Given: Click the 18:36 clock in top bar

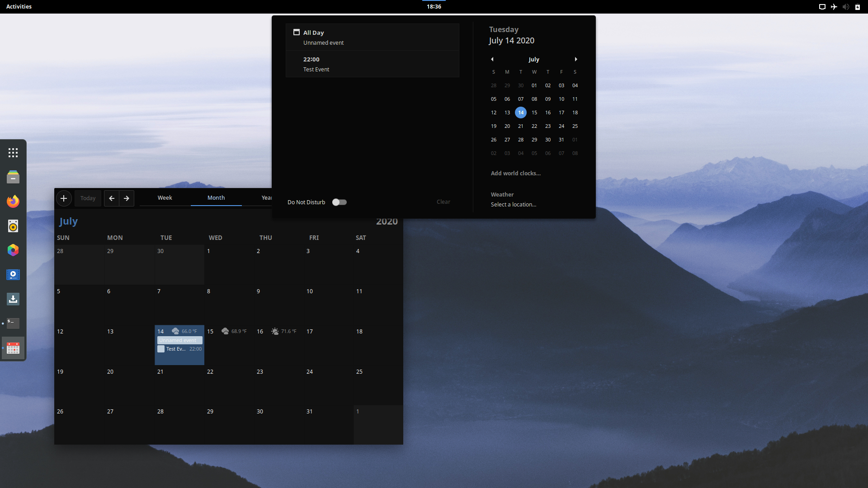Looking at the screenshot, I should pyautogui.click(x=434, y=7).
